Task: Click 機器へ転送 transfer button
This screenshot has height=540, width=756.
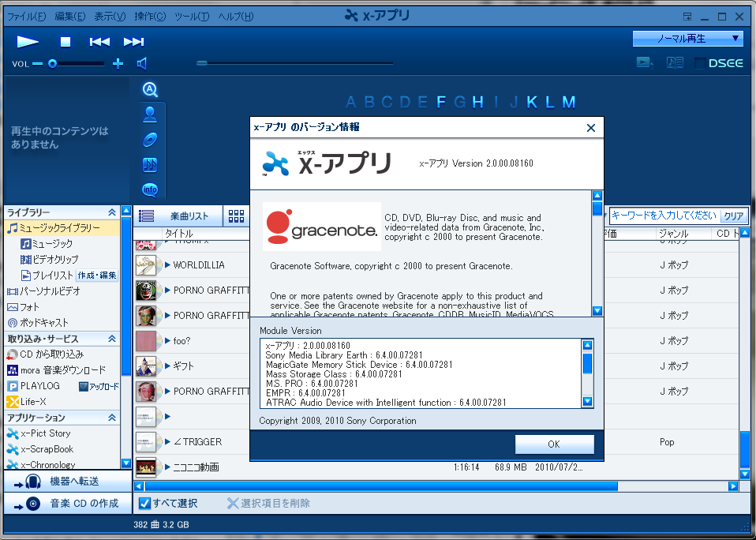Action: 68,481
